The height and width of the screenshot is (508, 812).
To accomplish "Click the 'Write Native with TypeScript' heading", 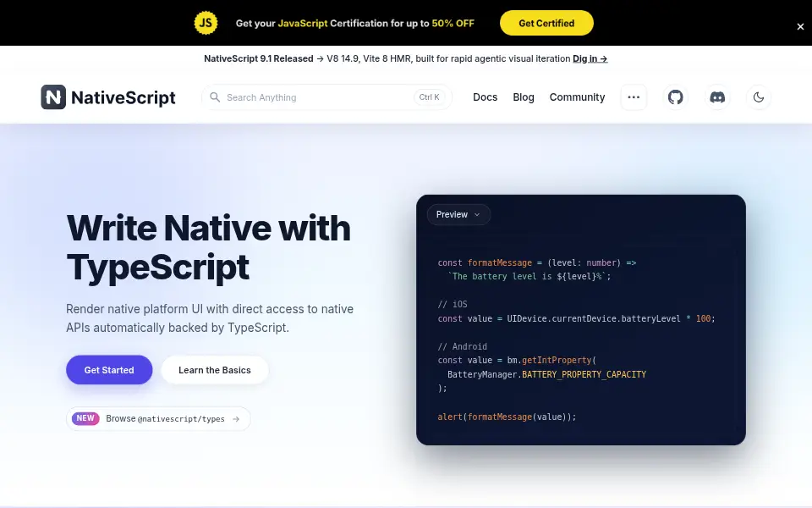I will [x=208, y=247].
